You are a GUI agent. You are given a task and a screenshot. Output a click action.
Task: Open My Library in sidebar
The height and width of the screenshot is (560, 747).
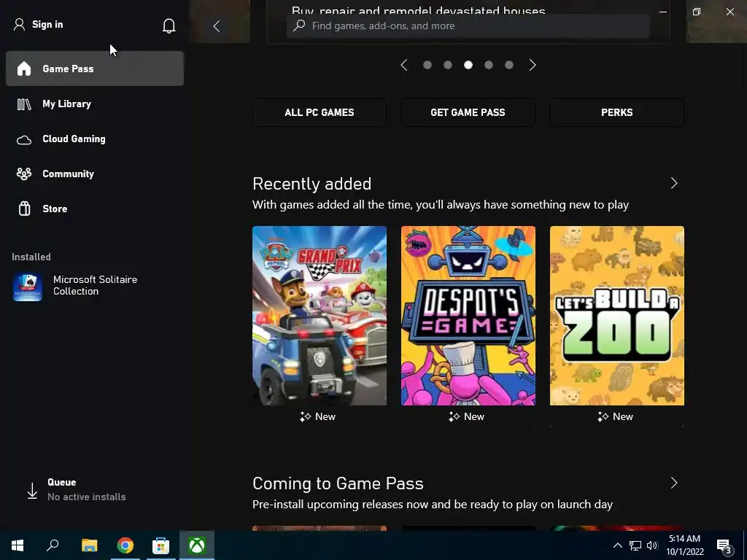[95, 104]
